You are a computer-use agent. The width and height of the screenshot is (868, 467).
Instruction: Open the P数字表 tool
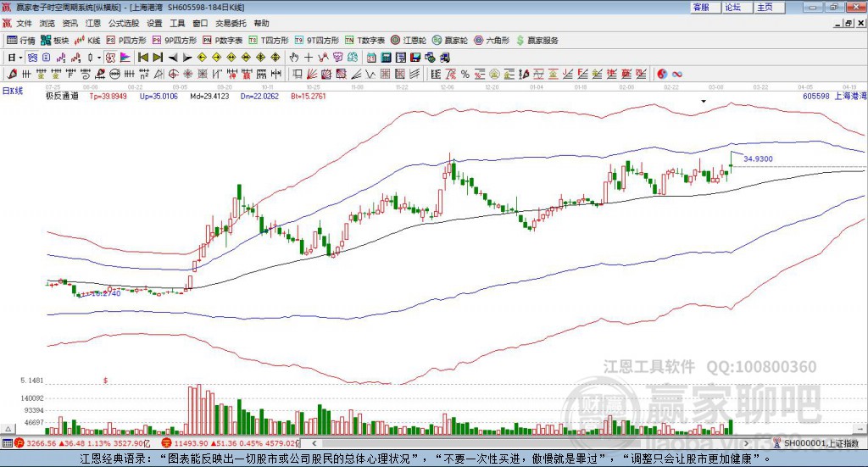point(223,41)
